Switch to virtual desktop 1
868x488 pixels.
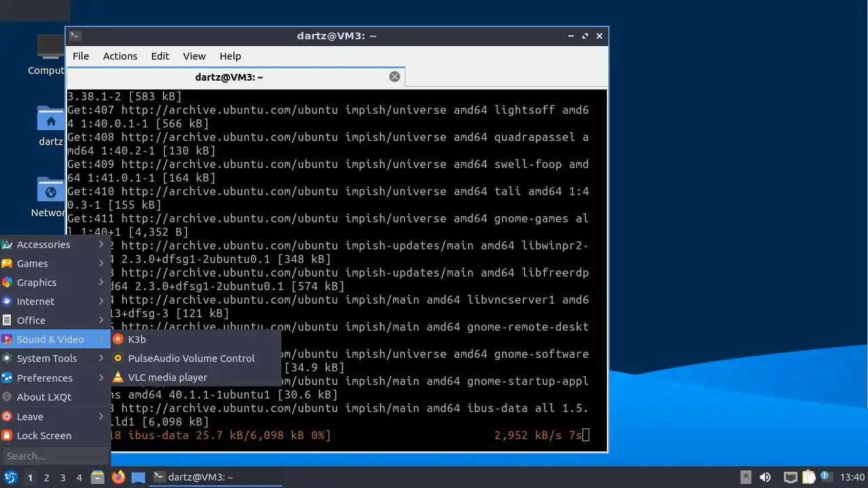pos(30,477)
